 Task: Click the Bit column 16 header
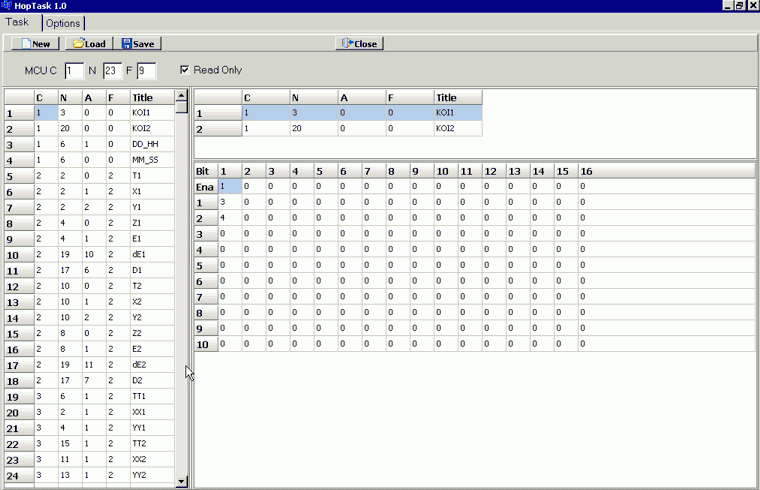[587, 172]
